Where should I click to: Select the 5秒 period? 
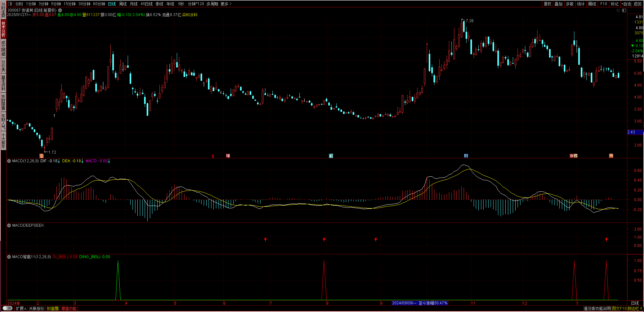(x=181, y=4)
